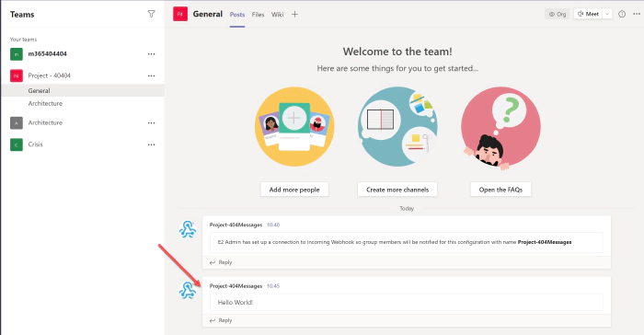
Task: Click the Crisis team avatar icon
Action: point(17,144)
